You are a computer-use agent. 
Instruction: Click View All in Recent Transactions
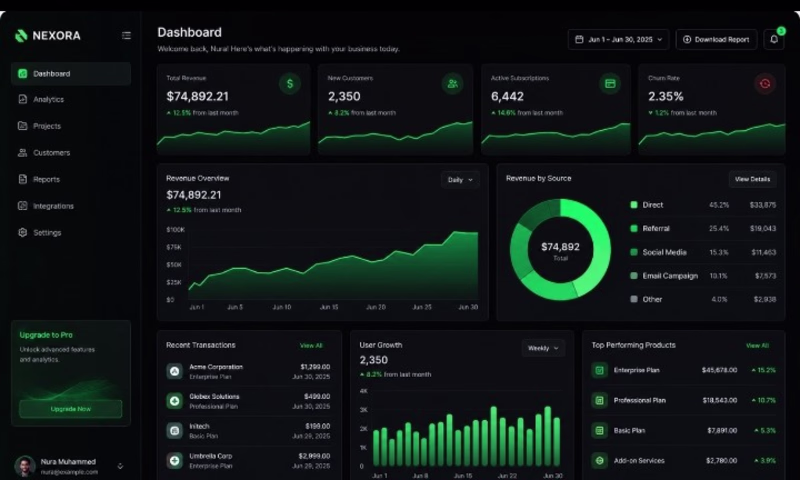point(311,345)
